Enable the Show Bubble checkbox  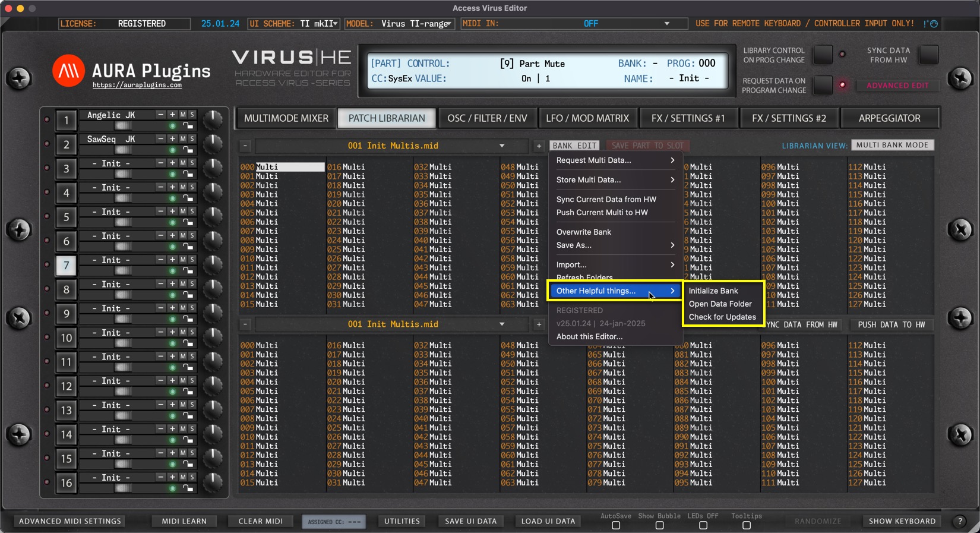tap(659, 525)
